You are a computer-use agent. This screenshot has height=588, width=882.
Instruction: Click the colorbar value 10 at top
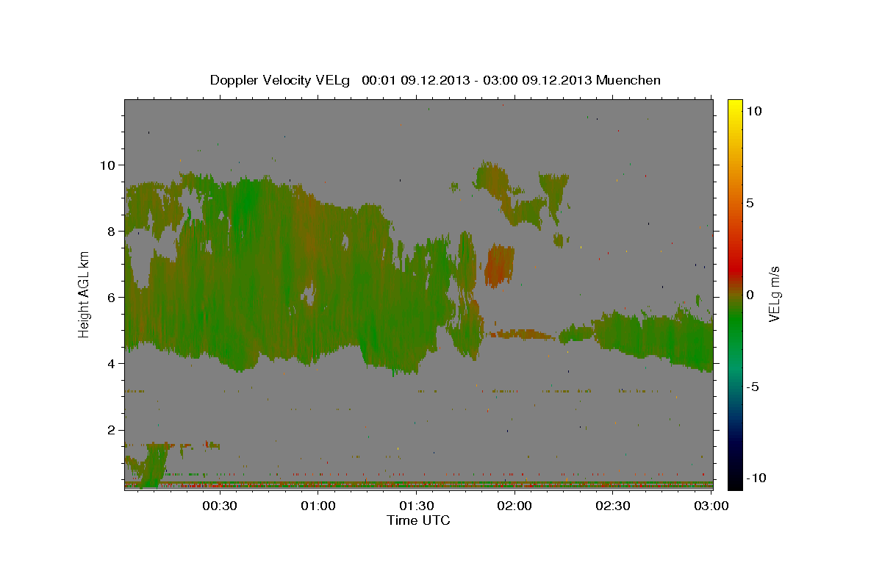754,111
